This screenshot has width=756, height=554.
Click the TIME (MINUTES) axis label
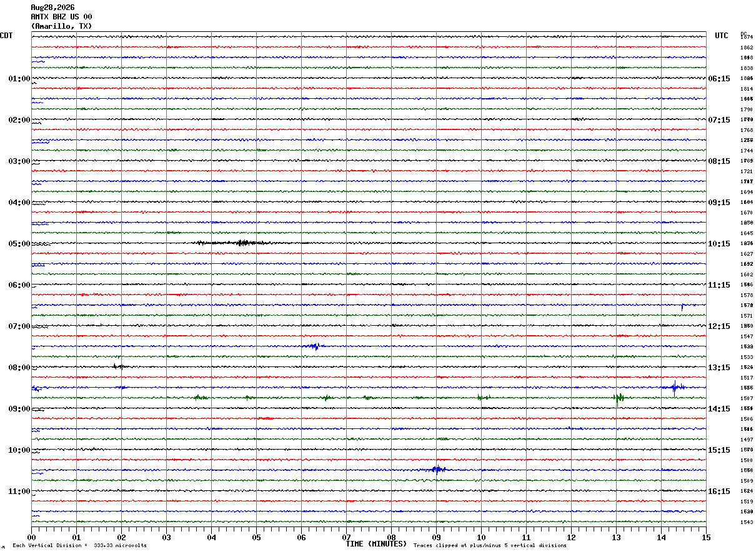tap(376, 544)
